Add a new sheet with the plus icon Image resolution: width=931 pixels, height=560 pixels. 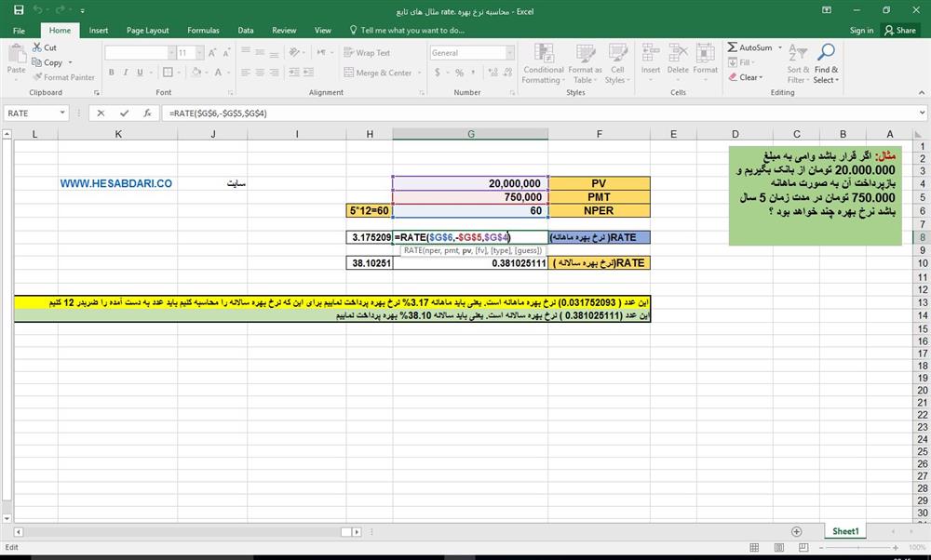[796, 531]
